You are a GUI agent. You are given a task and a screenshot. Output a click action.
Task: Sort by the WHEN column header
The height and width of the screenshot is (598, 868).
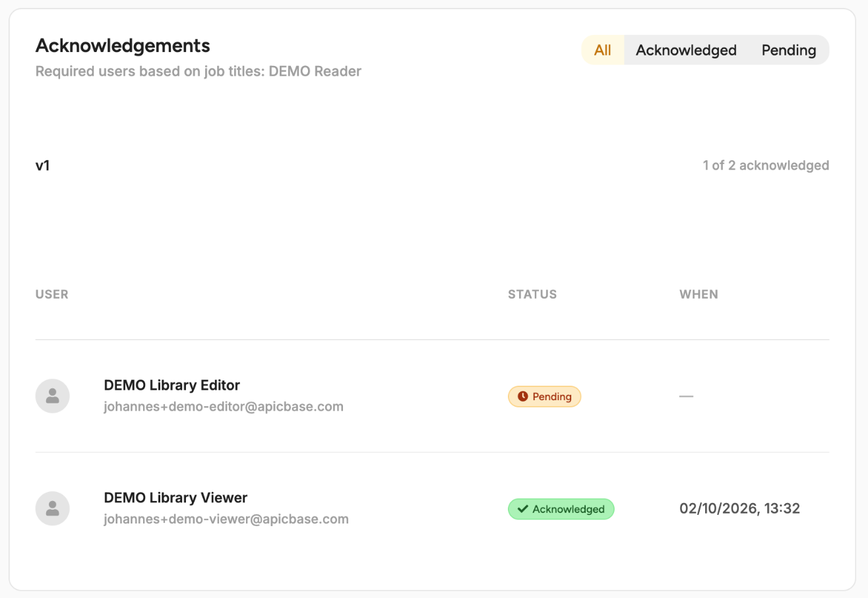(698, 294)
